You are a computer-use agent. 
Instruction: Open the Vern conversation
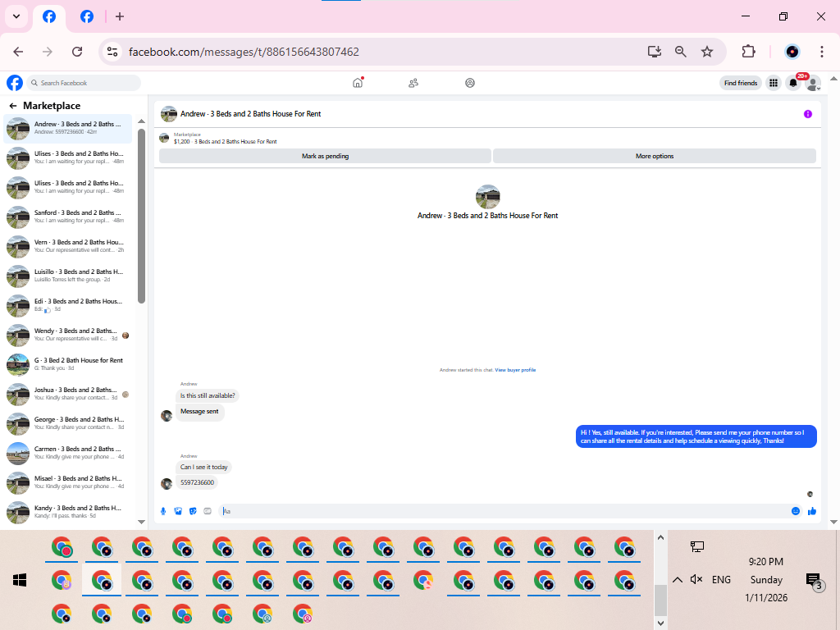[68, 246]
